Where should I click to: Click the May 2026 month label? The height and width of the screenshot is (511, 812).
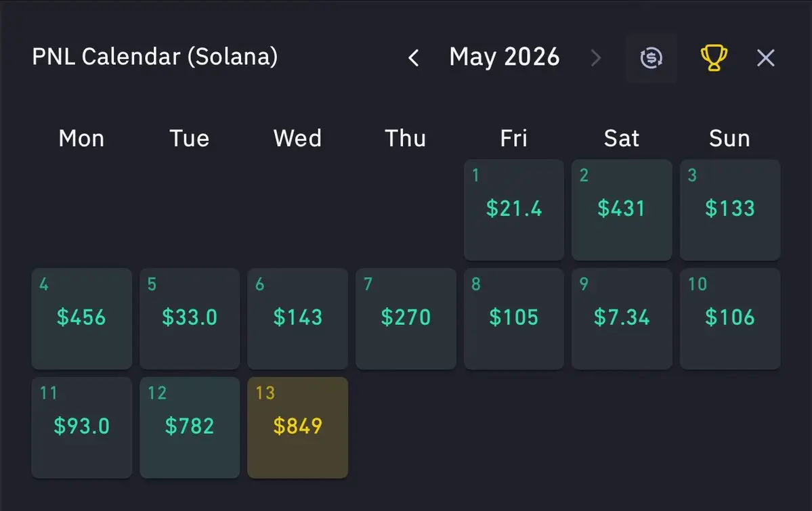pos(505,56)
